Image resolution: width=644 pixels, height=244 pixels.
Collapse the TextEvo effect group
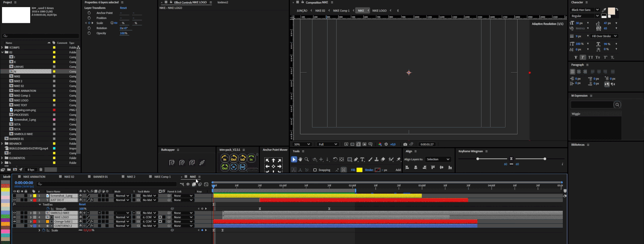pos(40,204)
